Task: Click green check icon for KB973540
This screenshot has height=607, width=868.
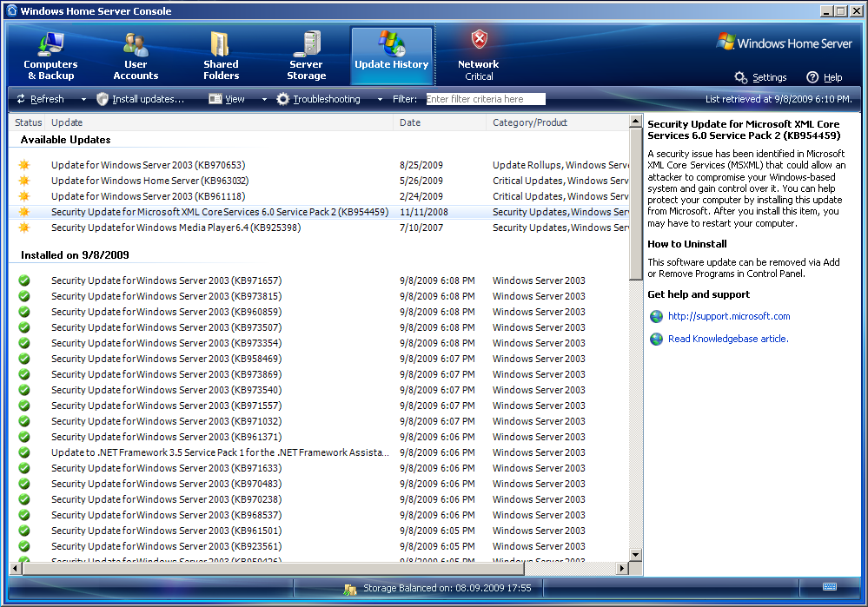Action: tap(23, 390)
